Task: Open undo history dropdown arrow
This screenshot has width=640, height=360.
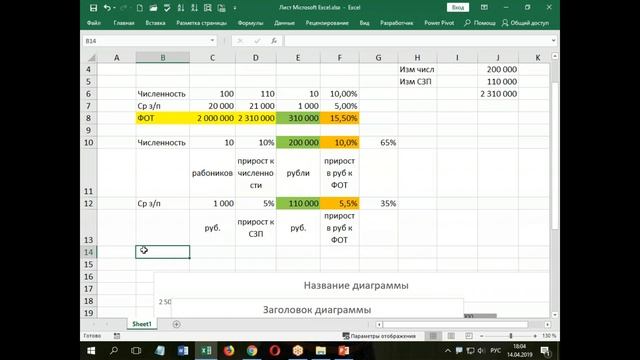Action: pos(114,8)
